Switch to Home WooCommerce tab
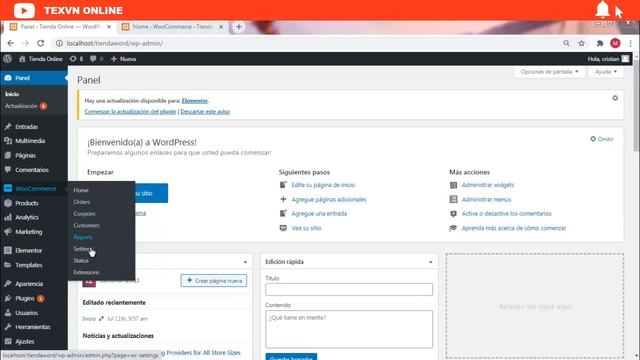 [x=173, y=27]
